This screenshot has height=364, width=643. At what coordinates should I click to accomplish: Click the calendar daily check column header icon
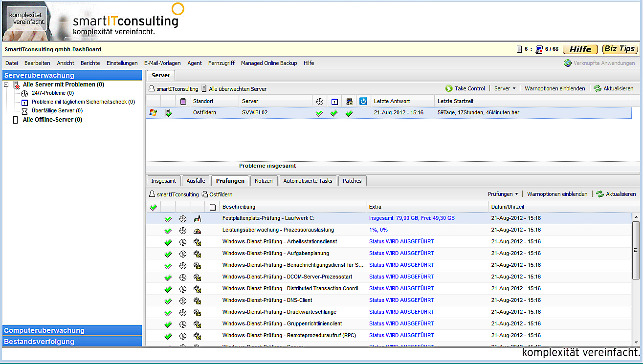click(334, 101)
